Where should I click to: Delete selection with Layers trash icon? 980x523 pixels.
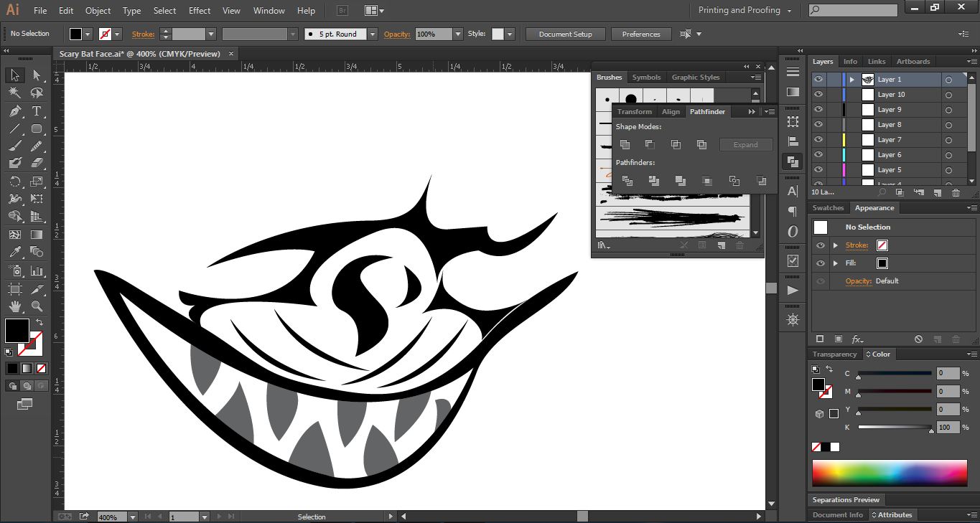[956, 192]
